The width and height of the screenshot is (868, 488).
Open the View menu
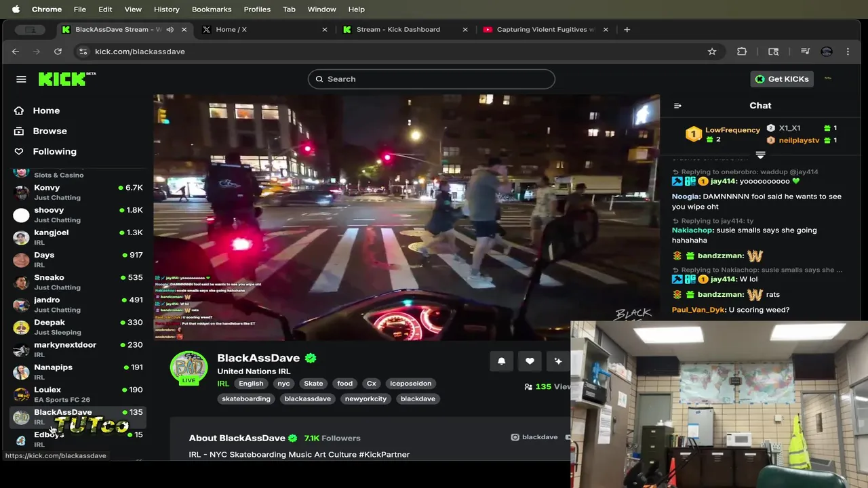[x=133, y=9]
